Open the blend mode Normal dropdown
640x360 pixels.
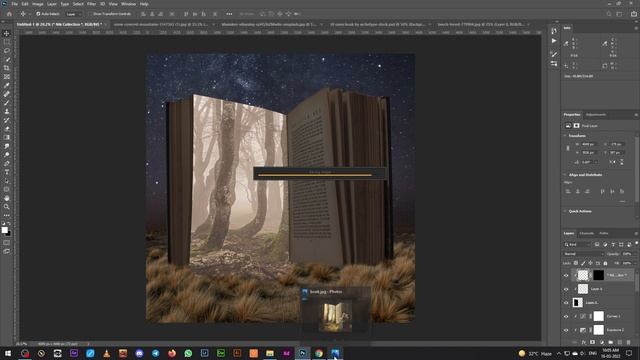(583, 254)
